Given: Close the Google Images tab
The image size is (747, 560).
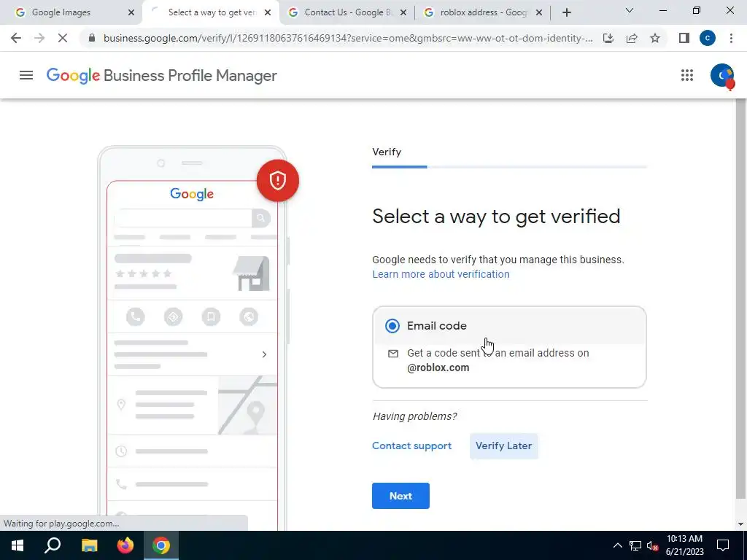Looking at the screenshot, I should pos(131,13).
